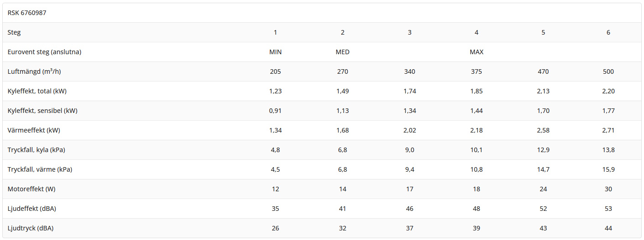Click the MED Eurovent step cell
The image size is (644, 240).
343,52
